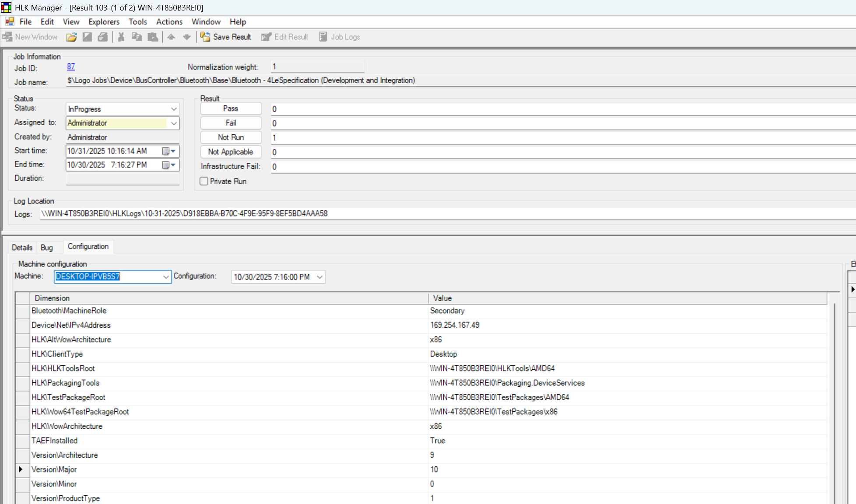Click the Job Logs toolbar button
856x504 pixels.
[340, 37]
